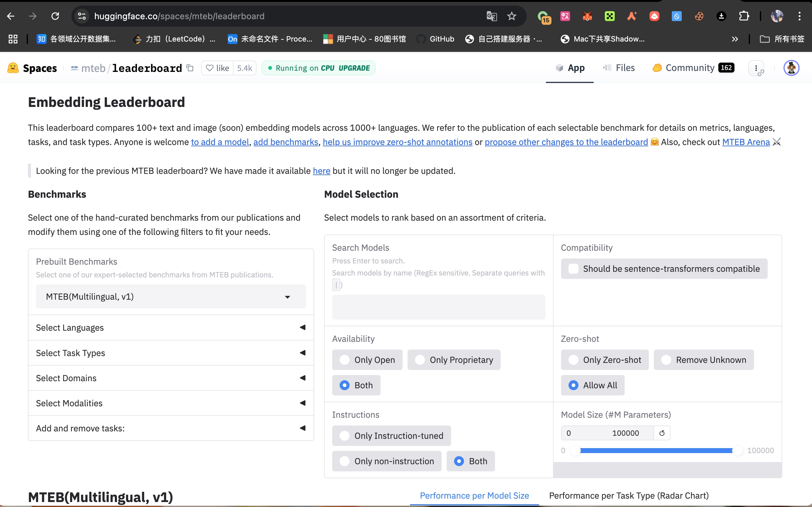Open the green dice-pattern extension icon
812x507 pixels.
click(x=610, y=16)
